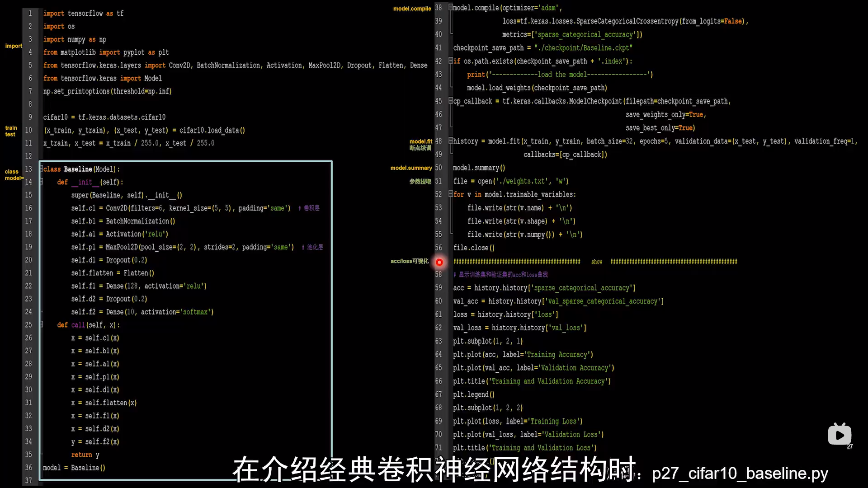Click 'x_train / 255.0' normalization line

(x=129, y=143)
